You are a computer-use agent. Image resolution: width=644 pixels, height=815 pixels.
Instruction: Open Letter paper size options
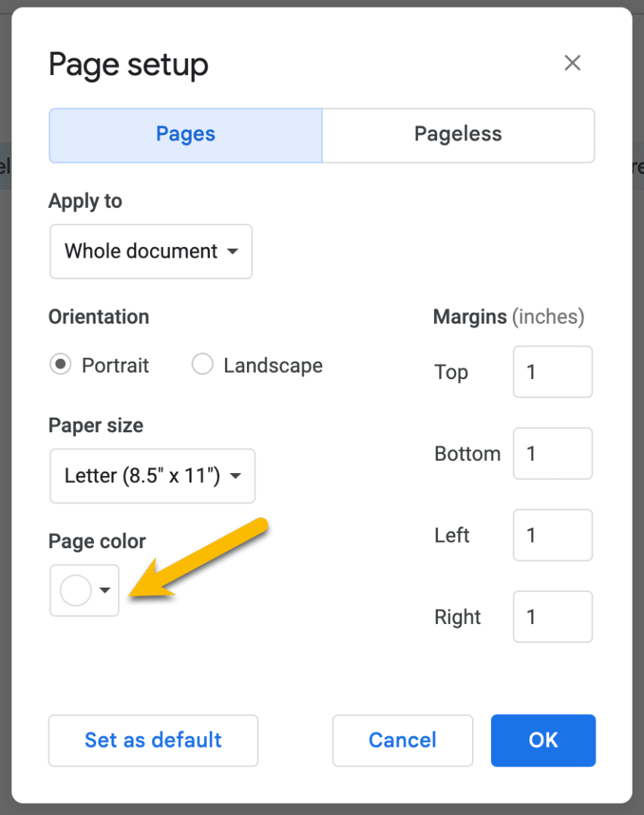pos(152,476)
